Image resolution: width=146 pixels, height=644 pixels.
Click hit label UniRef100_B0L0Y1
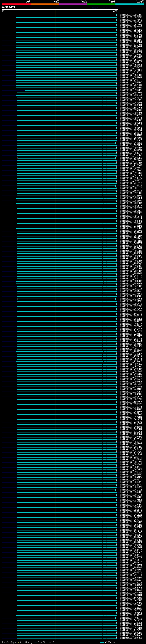[x=131, y=314]
